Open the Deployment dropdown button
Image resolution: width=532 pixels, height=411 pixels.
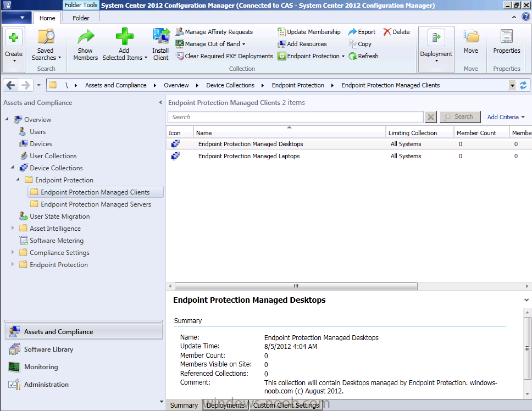pos(436,49)
